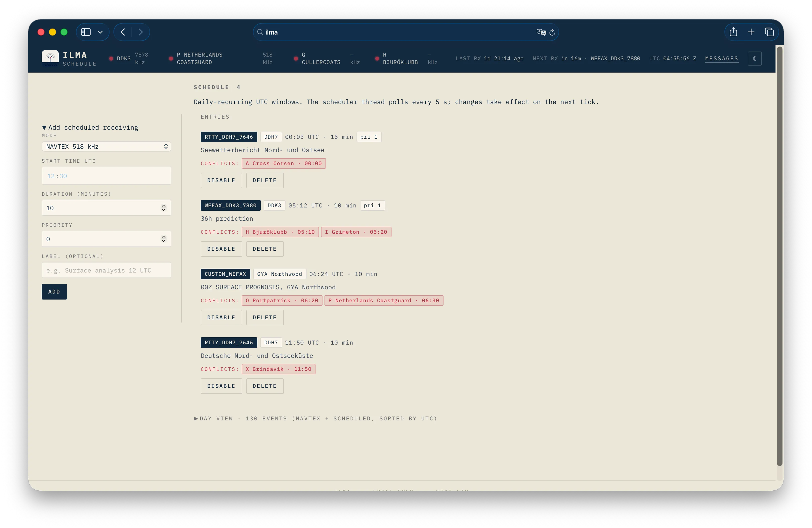Click the I Grimeton 05:20 conflict tag
812x528 pixels.
point(356,232)
